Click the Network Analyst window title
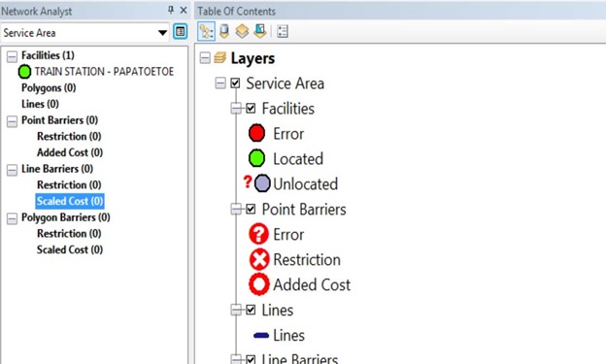 click(x=37, y=12)
